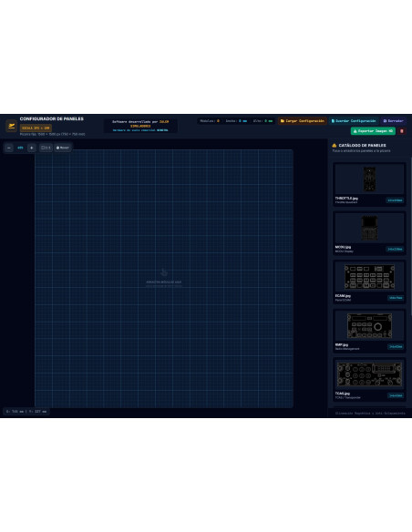The height and width of the screenshot is (532, 412).
Task: Click the size badge on TCAS card
Action: click(396, 395)
